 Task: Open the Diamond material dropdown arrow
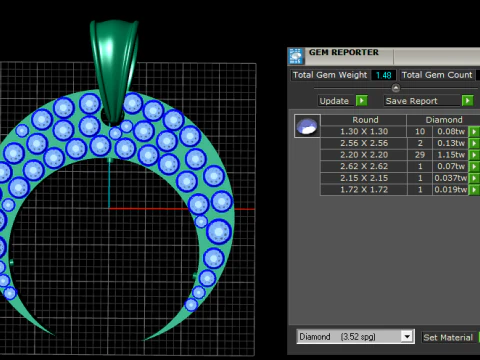pos(407,337)
